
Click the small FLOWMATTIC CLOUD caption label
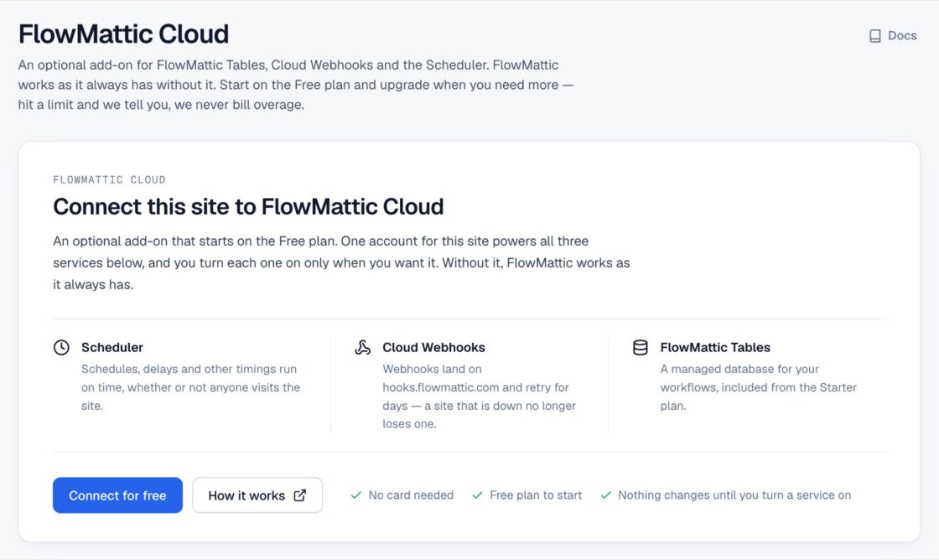click(x=109, y=179)
